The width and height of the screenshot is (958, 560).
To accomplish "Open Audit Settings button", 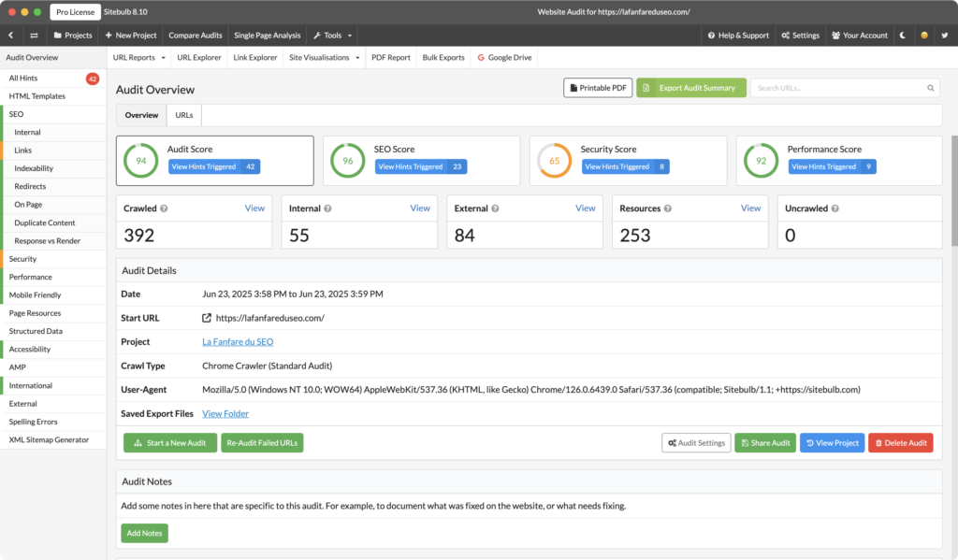I will click(x=696, y=443).
